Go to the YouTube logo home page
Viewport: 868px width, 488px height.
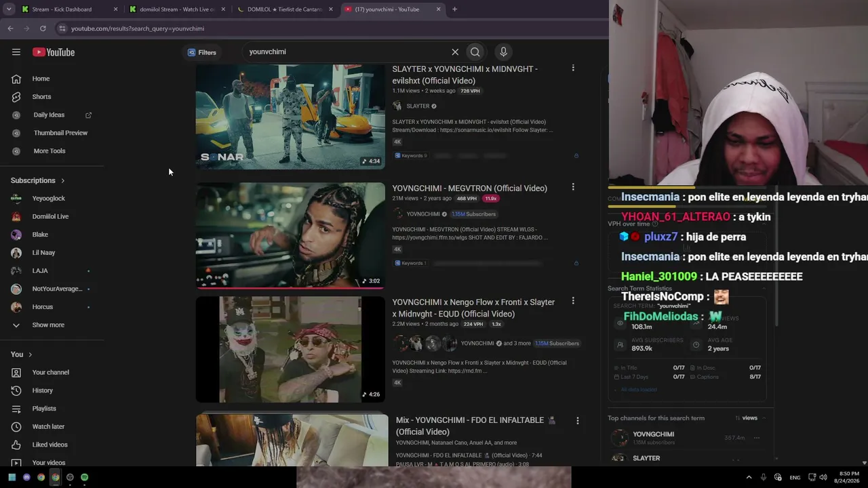pos(54,52)
